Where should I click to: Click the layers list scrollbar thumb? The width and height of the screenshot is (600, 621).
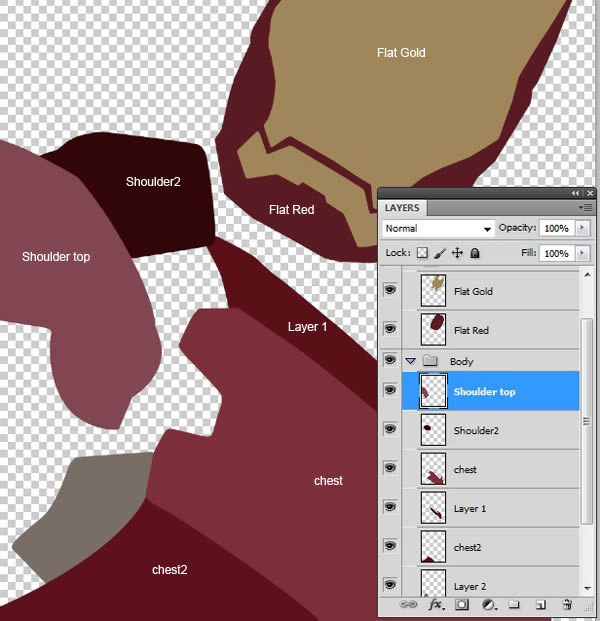[x=587, y=421]
